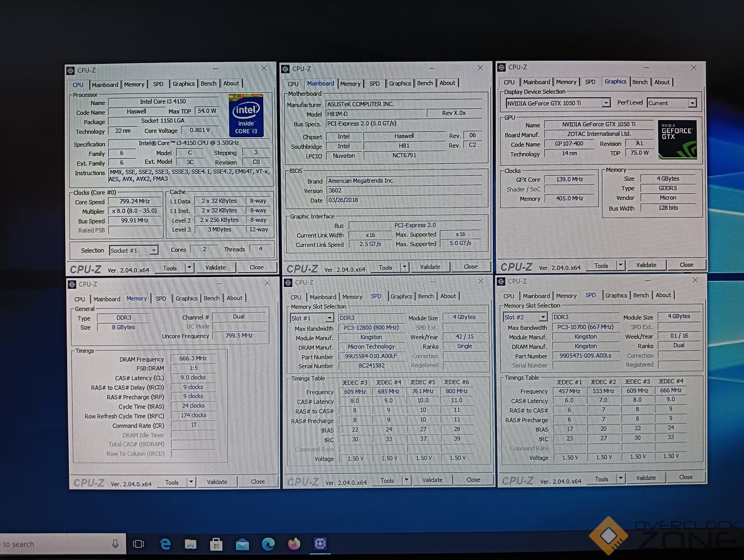The image size is (744, 560).
Task: Open Mail app from taskbar
Action: [x=242, y=544]
